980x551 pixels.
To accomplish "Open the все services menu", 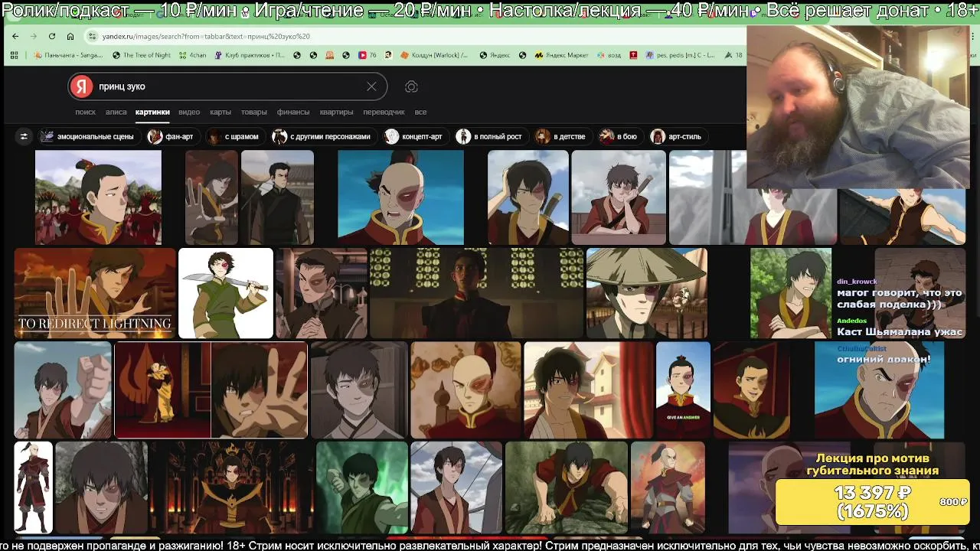I will click(420, 112).
